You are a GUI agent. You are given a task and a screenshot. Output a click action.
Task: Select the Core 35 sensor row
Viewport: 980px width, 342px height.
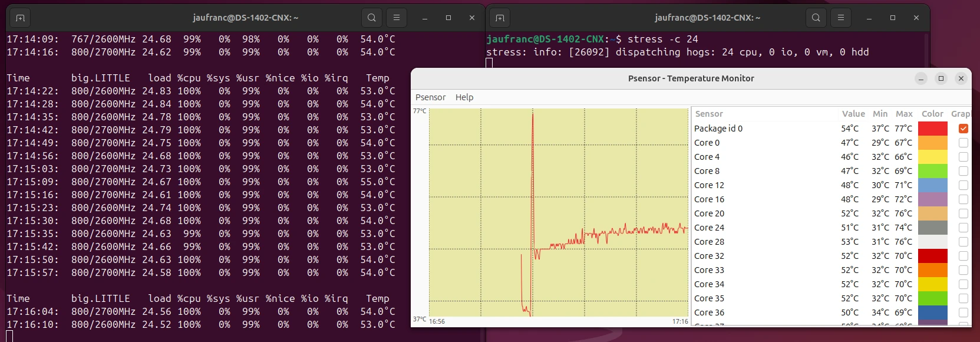tap(831, 298)
